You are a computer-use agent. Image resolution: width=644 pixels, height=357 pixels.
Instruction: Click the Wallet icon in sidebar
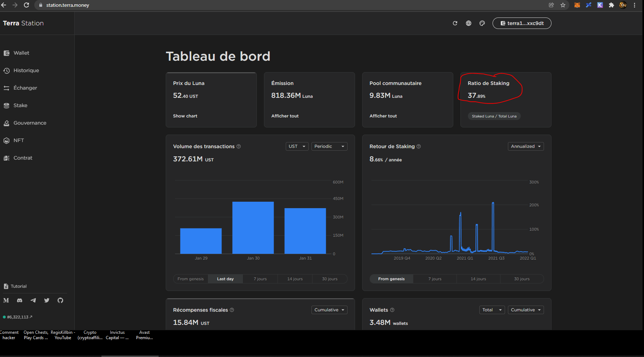6,53
